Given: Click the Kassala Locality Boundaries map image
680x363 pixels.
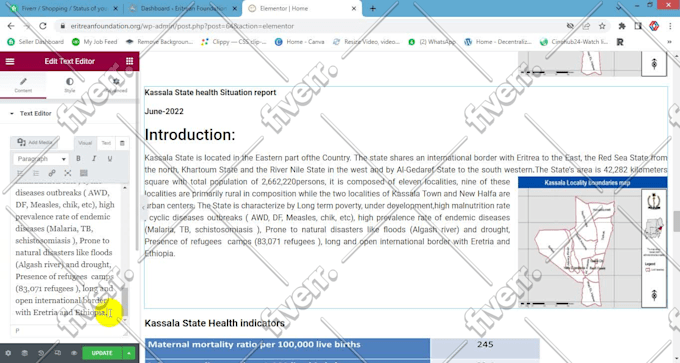Looking at the screenshot, I should pyautogui.click(x=592, y=242).
